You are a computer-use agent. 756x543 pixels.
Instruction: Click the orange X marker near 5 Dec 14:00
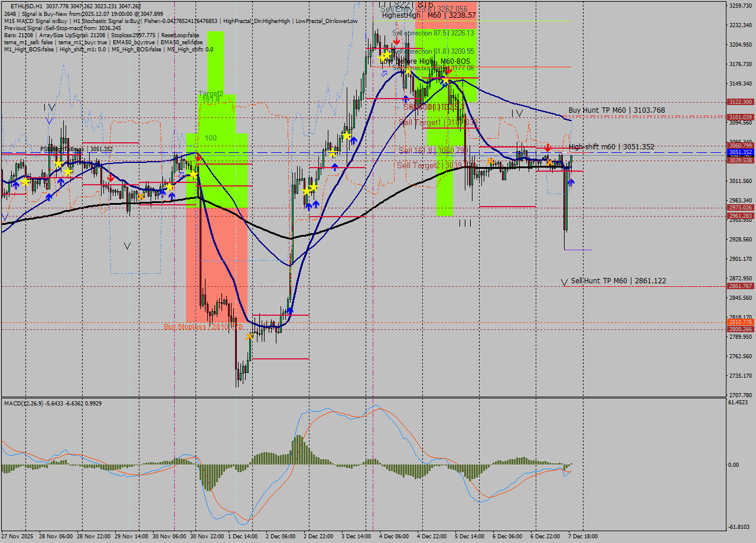[x=491, y=161]
